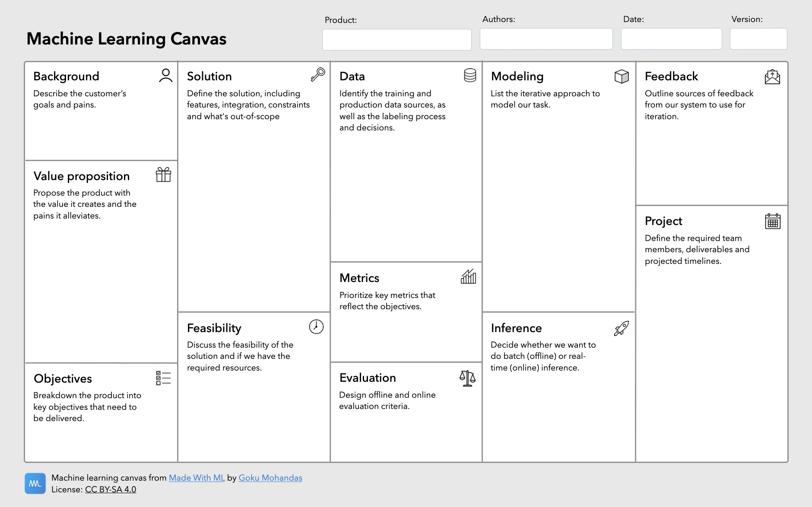Click the key icon beside Solution
The width and height of the screenshot is (812, 507).
[318, 74]
